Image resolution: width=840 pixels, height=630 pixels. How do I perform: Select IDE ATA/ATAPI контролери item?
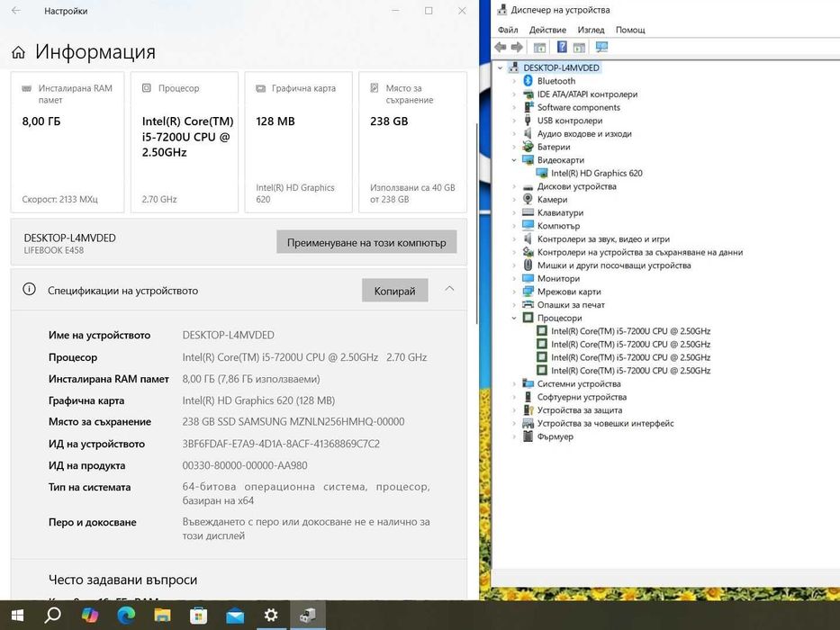(x=587, y=94)
